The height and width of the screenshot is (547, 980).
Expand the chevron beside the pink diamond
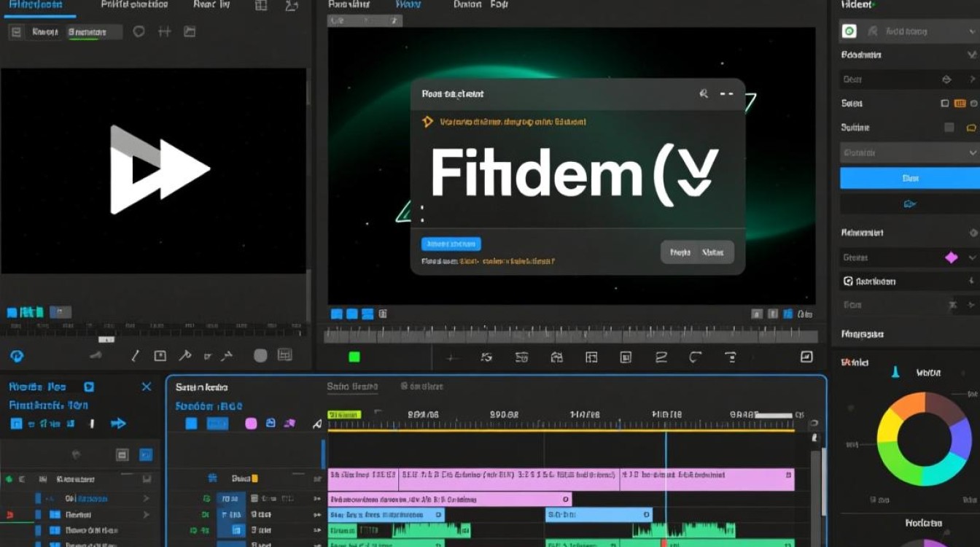pyautogui.click(x=973, y=257)
